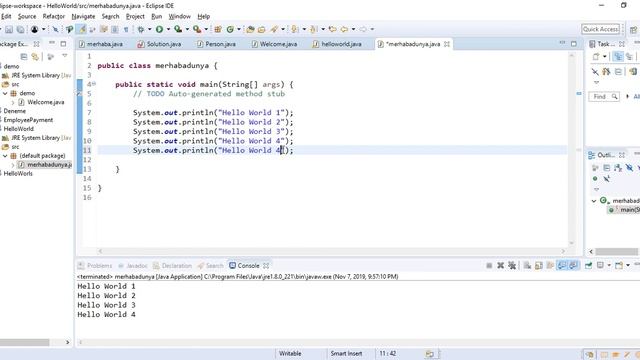Toggle Categorized view in Task List

(x=618, y=57)
